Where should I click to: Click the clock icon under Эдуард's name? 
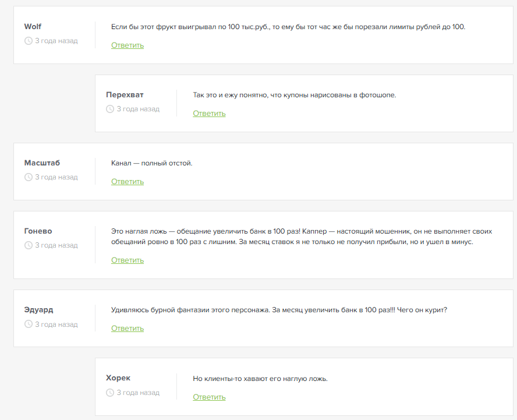point(29,324)
